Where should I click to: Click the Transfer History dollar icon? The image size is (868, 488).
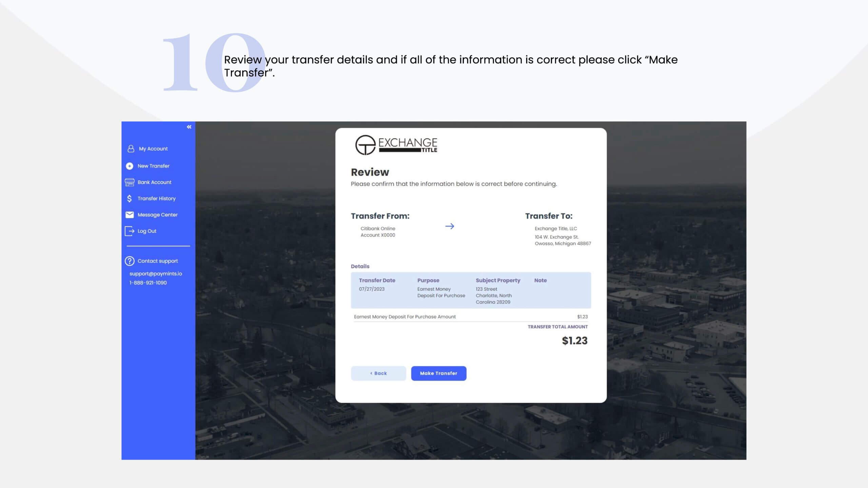click(129, 198)
